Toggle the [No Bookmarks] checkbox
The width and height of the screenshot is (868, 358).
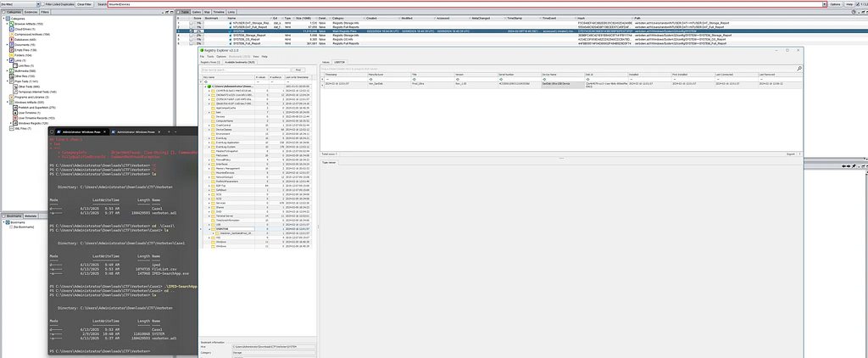pyautogui.click(x=11, y=227)
